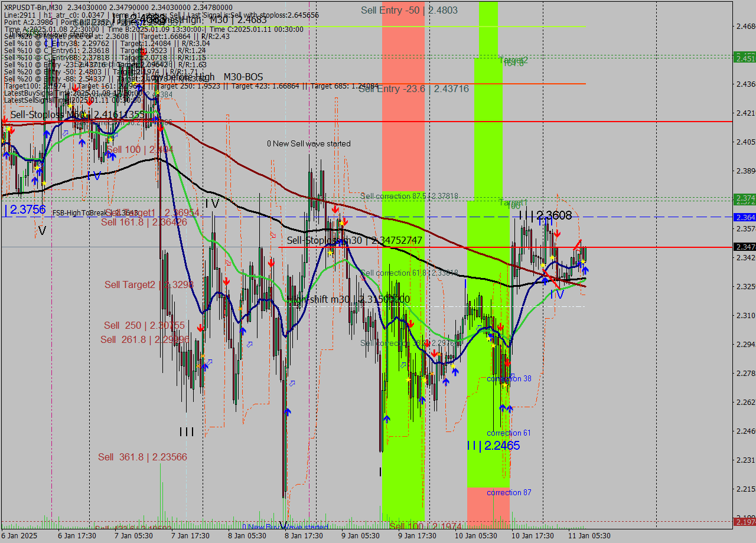This screenshot has height=543, width=756.
Task: Click the black 'III' wave label
Action: [187, 433]
